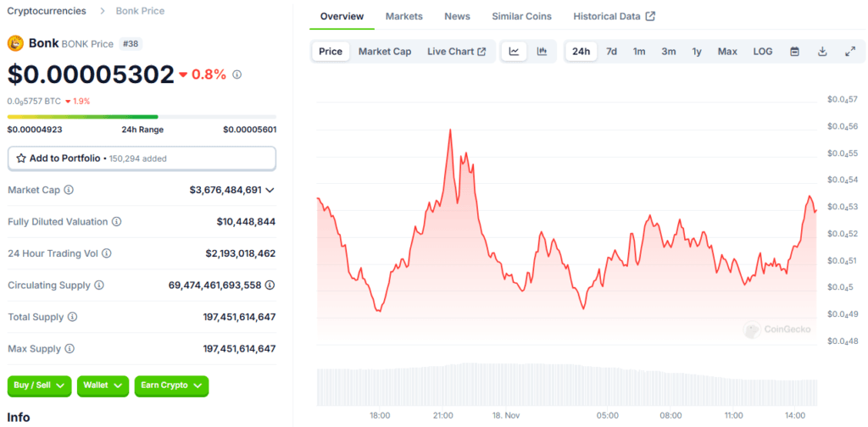868x427 pixels.
Task: Select the Price chart toggle
Action: [331, 52]
